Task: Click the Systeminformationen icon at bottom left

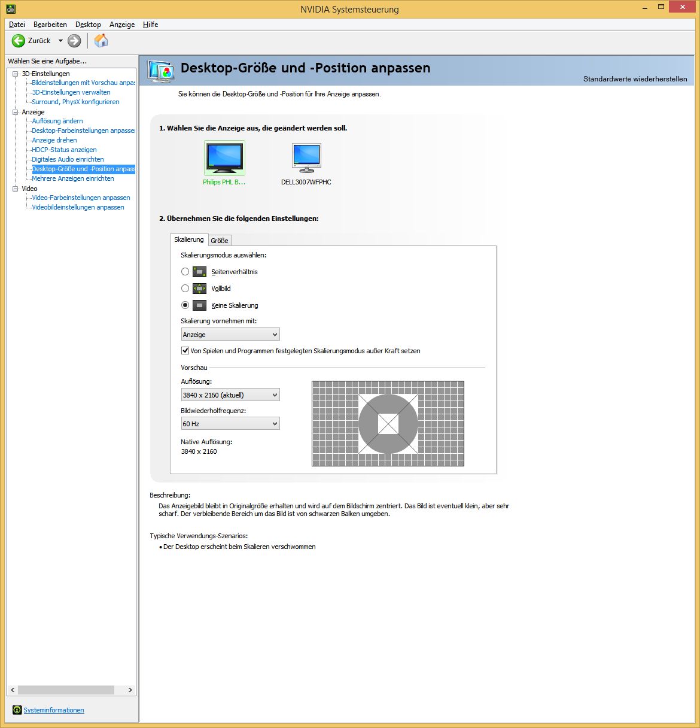Action: pos(17,710)
